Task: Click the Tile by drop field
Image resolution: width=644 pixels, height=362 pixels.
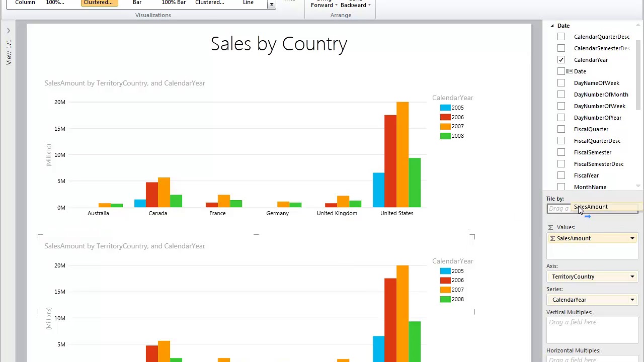Action: point(592,208)
